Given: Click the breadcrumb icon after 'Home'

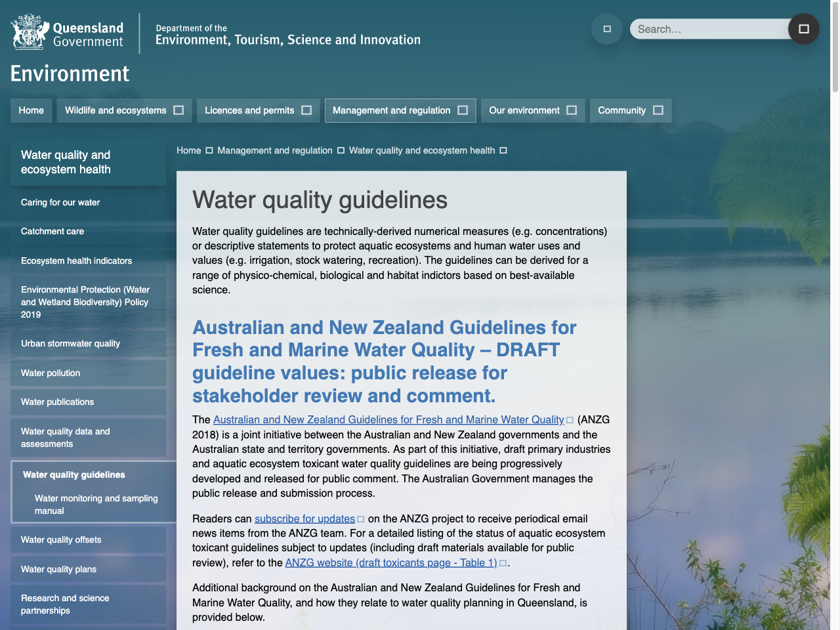Looking at the screenshot, I should click(x=209, y=150).
